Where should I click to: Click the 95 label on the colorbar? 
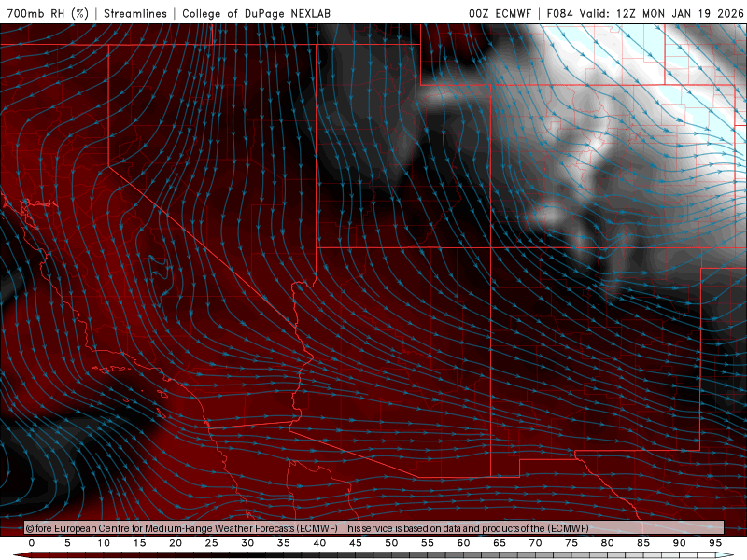[x=715, y=543]
